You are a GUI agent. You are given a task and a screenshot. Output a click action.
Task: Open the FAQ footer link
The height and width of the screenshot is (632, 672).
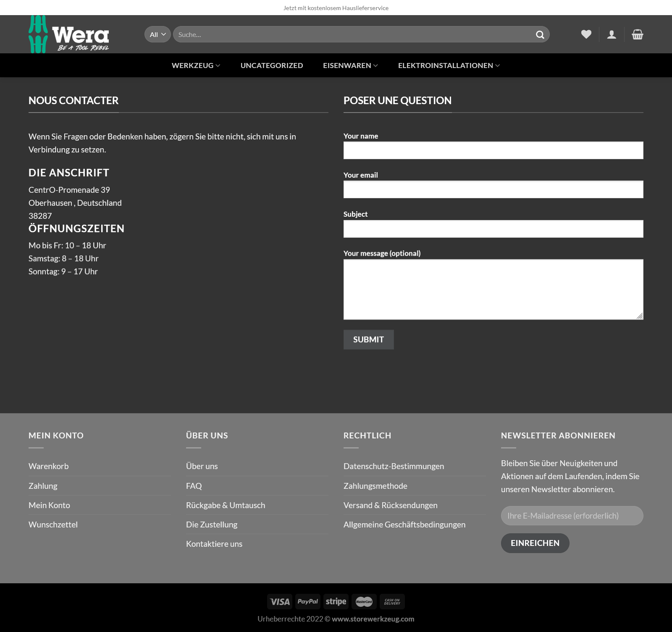click(194, 486)
